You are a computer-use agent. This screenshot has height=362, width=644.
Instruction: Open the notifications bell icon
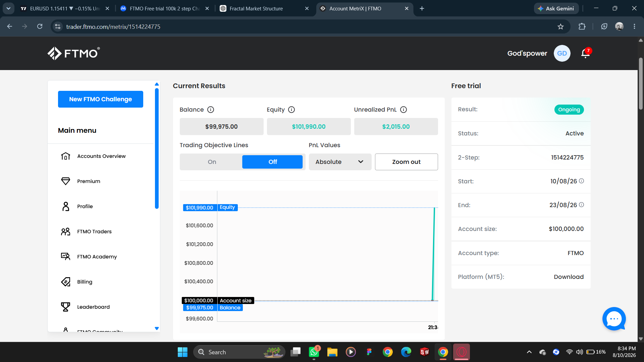(586, 53)
